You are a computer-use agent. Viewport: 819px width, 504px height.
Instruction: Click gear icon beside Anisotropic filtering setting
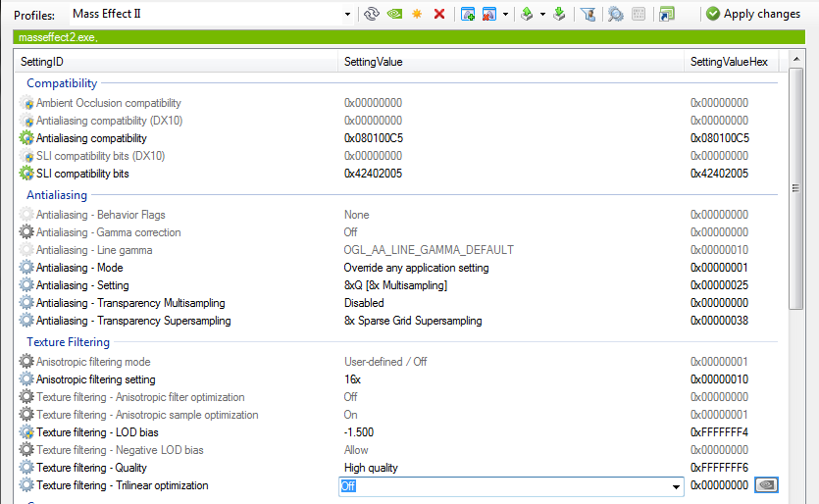point(26,379)
